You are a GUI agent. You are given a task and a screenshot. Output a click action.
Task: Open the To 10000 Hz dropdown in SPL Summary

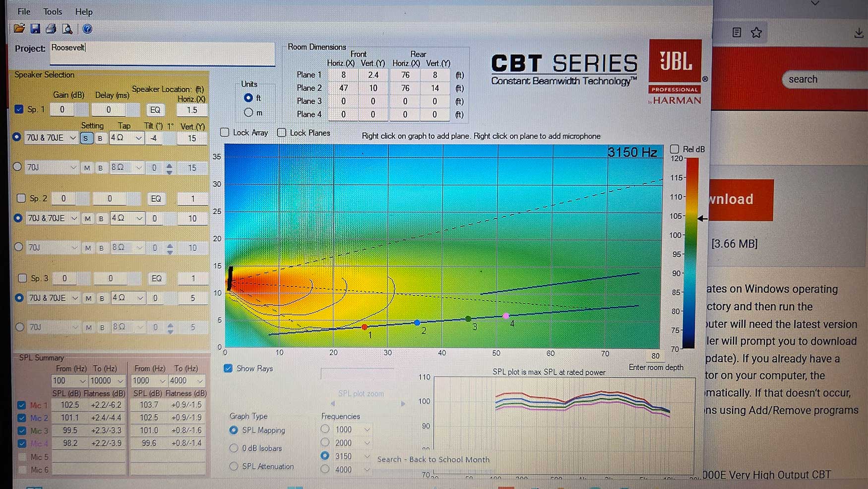(x=120, y=381)
